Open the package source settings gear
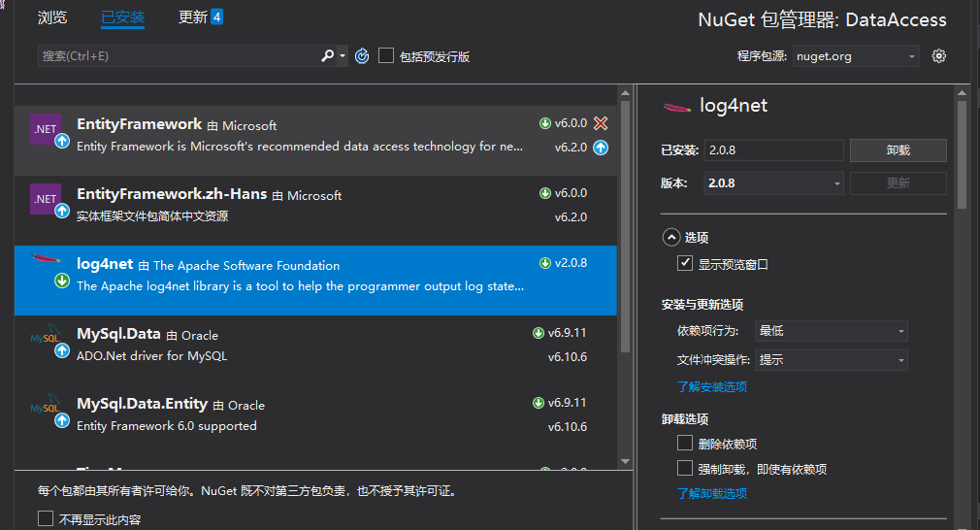980x530 pixels. [x=938, y=56]
